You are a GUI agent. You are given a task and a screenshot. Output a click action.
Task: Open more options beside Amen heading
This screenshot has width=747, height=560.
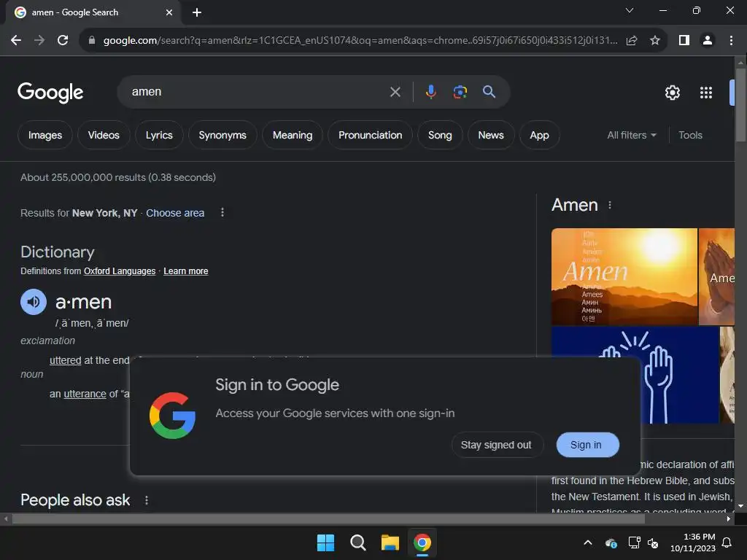coord(610,205)
